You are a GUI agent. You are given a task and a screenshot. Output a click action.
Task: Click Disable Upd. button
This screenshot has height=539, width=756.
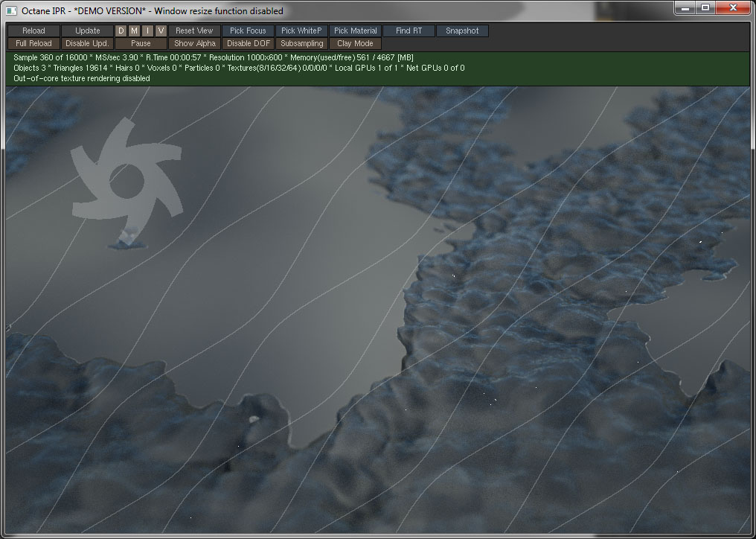point(87,43)
